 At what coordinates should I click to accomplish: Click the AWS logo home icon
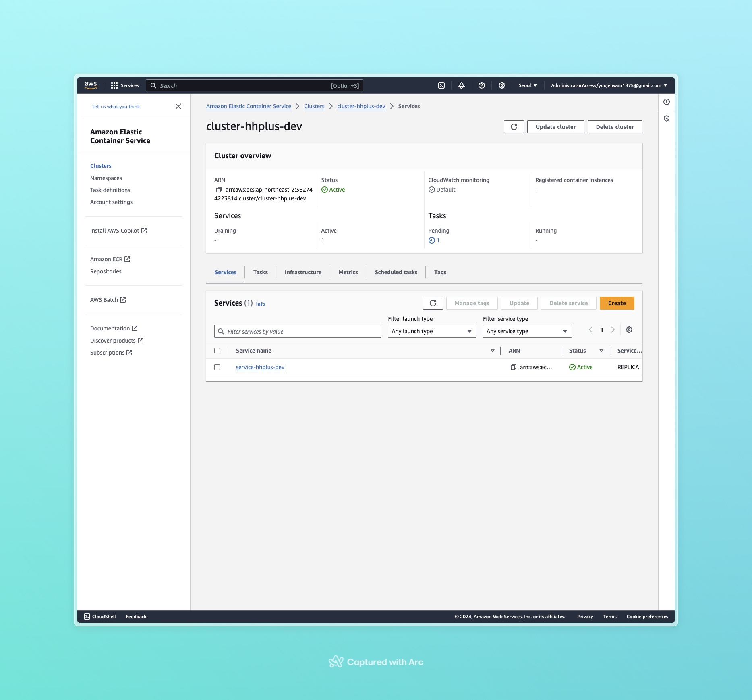(x=91, y=85)
